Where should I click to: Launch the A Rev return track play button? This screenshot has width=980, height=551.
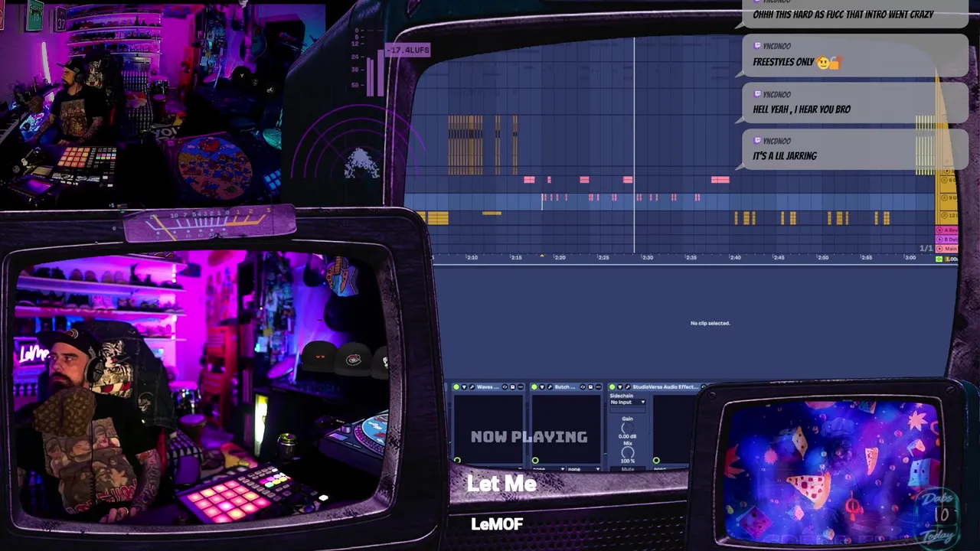coord(939,230)
